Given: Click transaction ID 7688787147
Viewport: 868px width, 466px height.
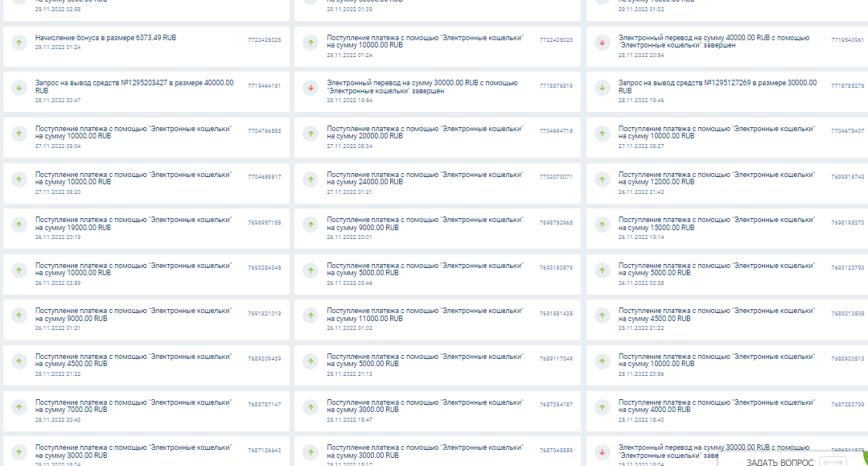Looking at the screenshot, I should tap(265, 405).
